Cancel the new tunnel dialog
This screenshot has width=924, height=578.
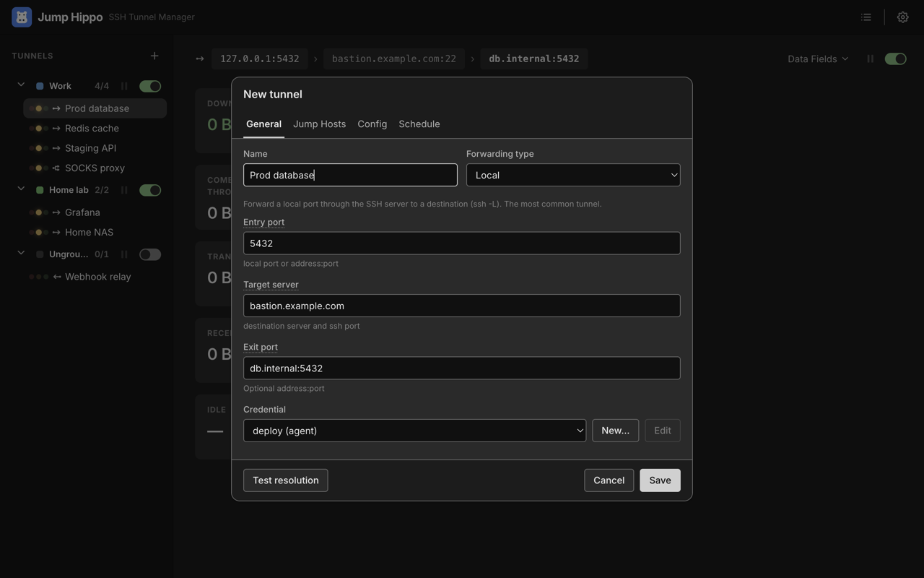[x=609, y=480]
